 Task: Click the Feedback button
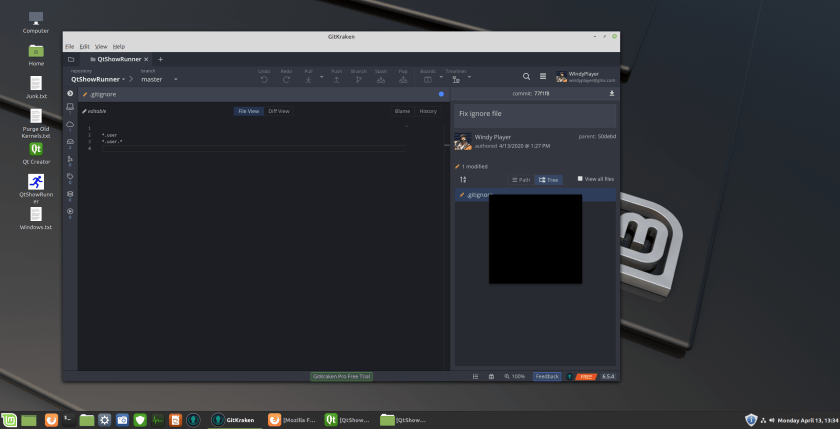click(547, 376)
